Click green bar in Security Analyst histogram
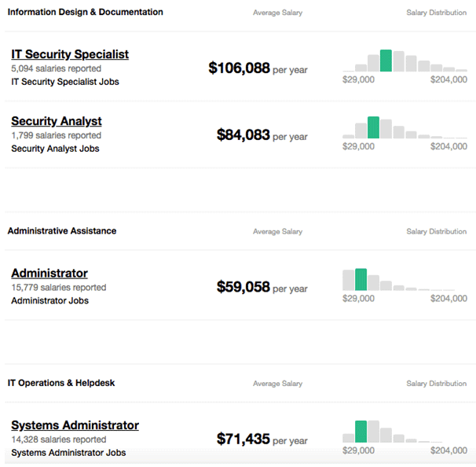 pyautogui.click(x=373, y=127)
